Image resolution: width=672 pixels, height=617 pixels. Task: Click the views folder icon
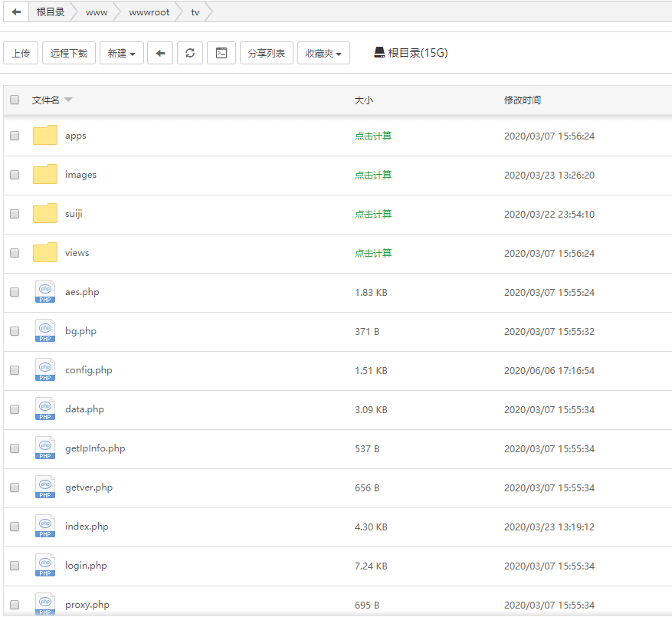coord(45,252)
